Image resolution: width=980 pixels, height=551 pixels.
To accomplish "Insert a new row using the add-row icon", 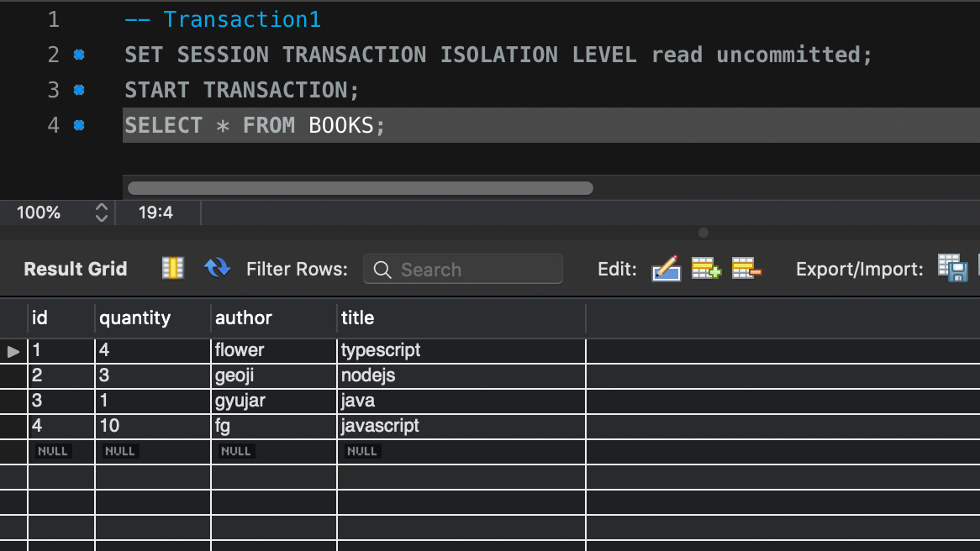I will tap(704, 269).
